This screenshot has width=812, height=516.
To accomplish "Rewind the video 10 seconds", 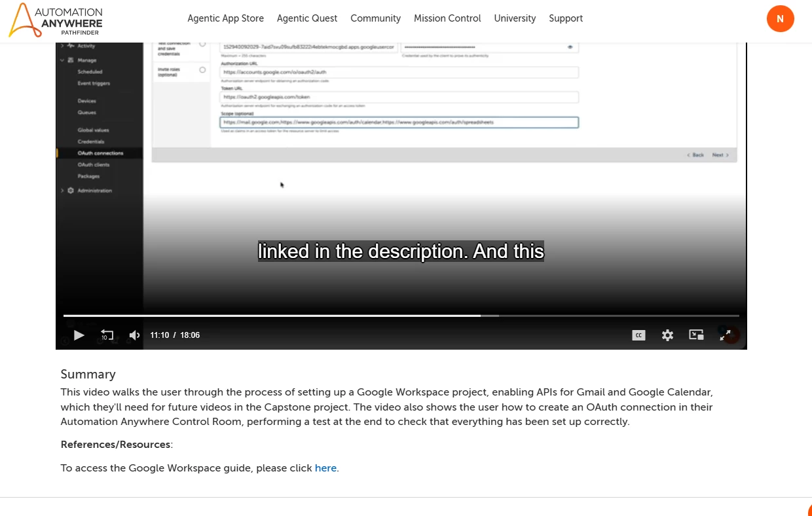I will tap(107, 335).
